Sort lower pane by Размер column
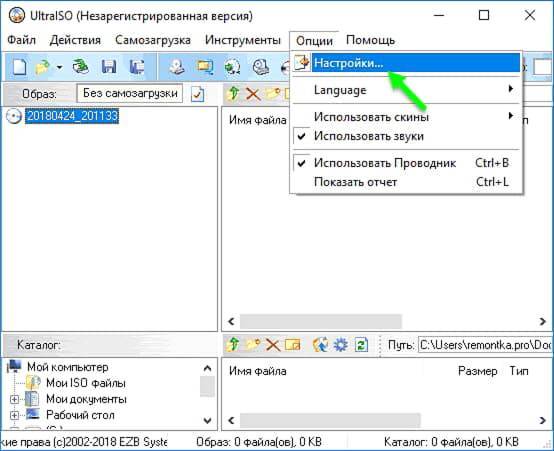Viewport: 554px width, 451px height. point(478,371)
